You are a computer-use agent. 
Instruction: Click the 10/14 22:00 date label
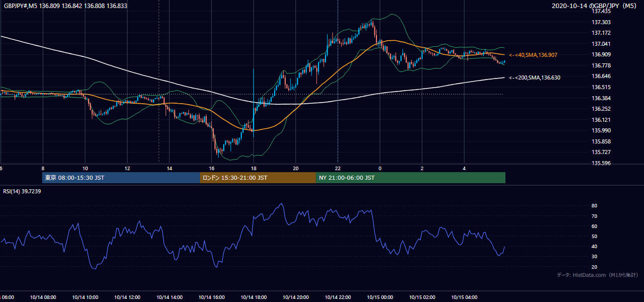(338, 297)
